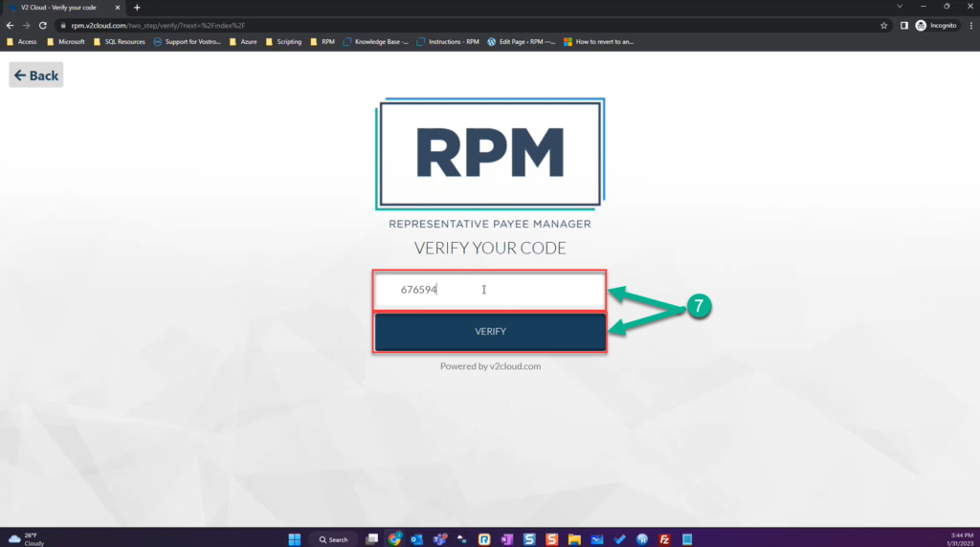Open the Scripting bookmarks folder
Image resolution: width=980 pixels, height=547 pixels.
click(x=283, y=42)
